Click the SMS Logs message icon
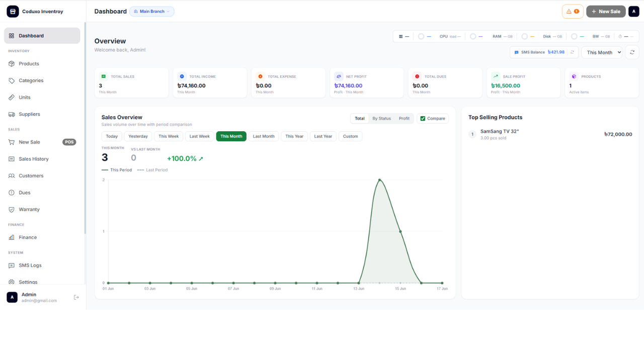Viewport: 644px width, 362px height. (12, 265)
